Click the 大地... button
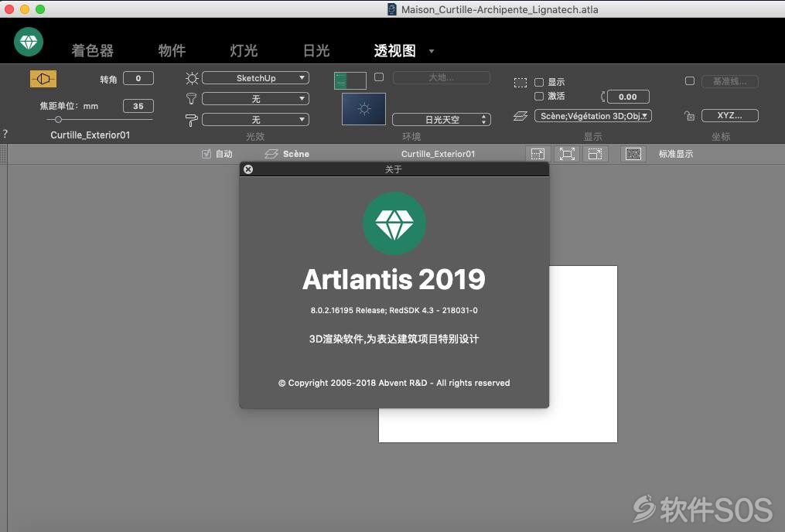 pos(441,77)
